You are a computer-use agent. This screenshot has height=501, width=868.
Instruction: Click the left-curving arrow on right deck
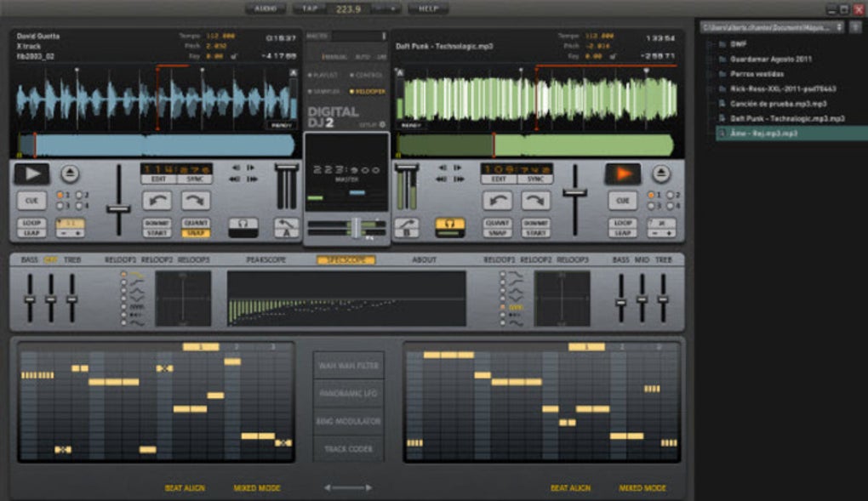click(x=497, y=201)
